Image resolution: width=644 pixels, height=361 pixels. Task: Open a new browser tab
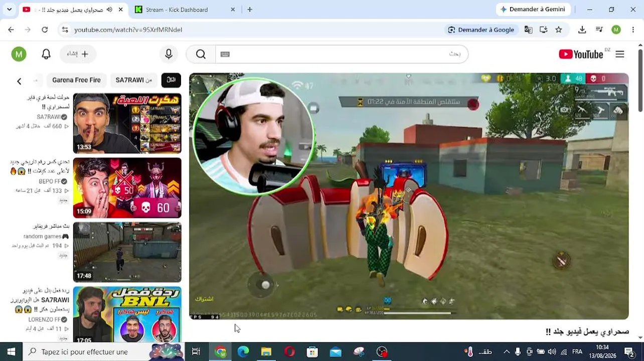click(250, 10)
